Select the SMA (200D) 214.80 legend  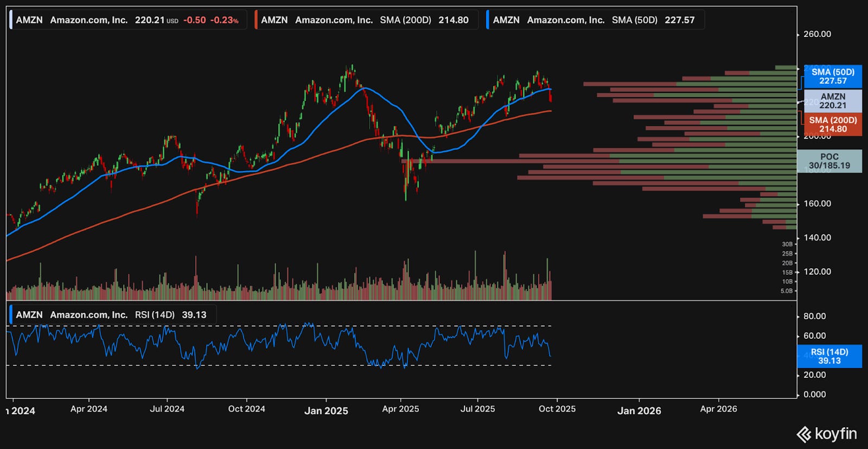click(x=366, y=20)
